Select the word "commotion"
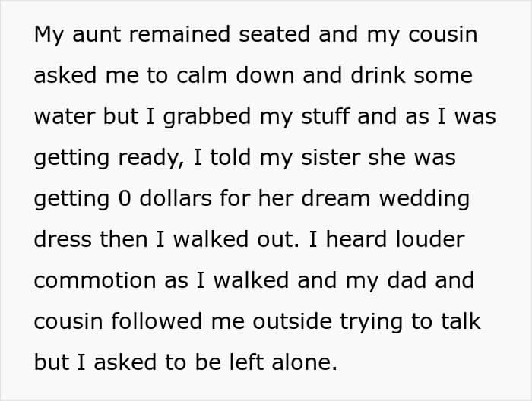532x401 pixels. 95,281
